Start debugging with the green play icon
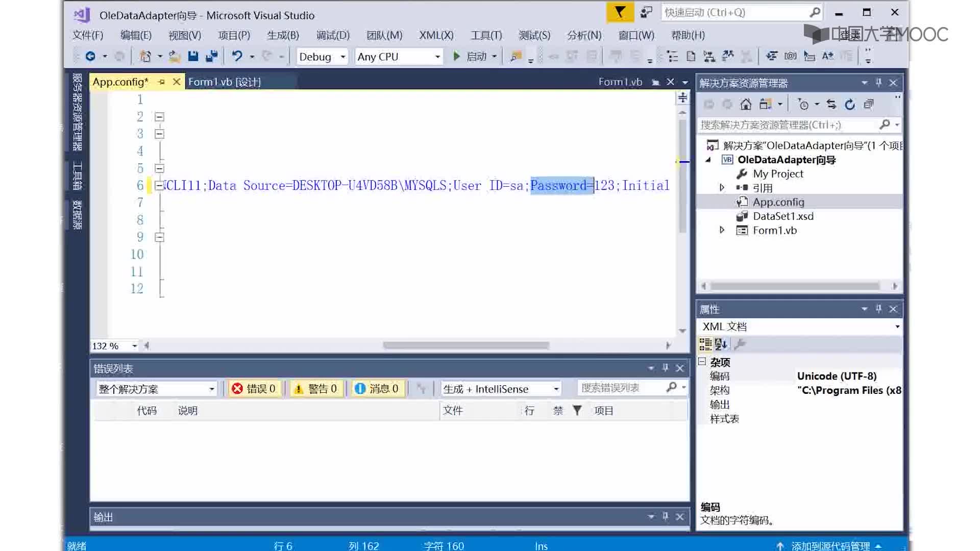Image resolution: width=980 pixels, height=551 pixels. click(457, 56)
